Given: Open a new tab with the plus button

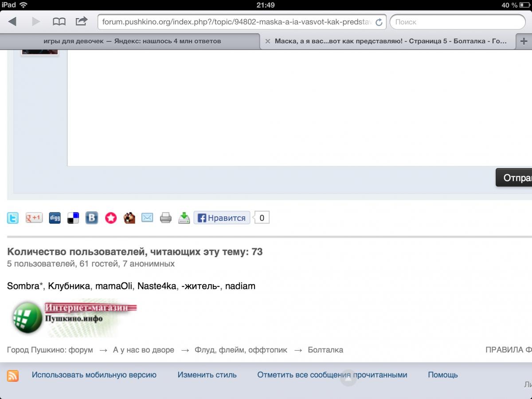Looking at the screenshot, I should (524, 41).
